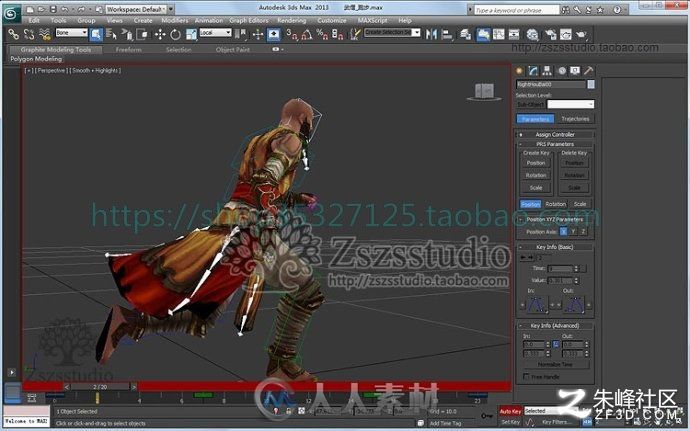Open the Key Filters button
This screenshot has height=431, width=690.
(555, 422)
